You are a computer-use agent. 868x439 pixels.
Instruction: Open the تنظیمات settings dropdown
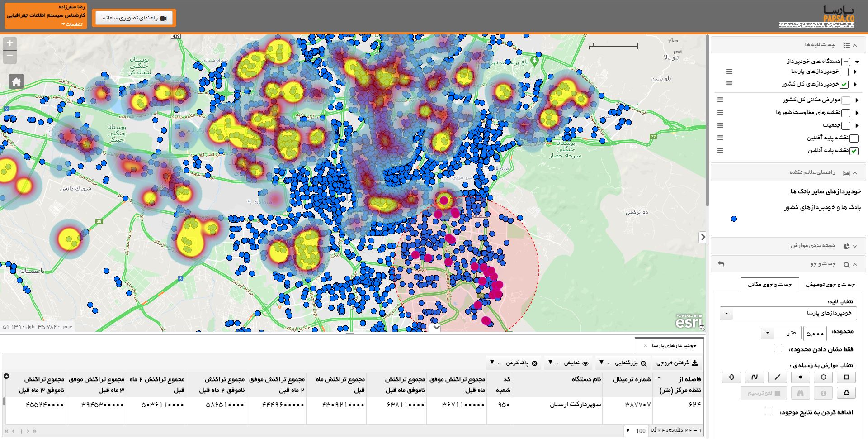(x=72, y=24)
